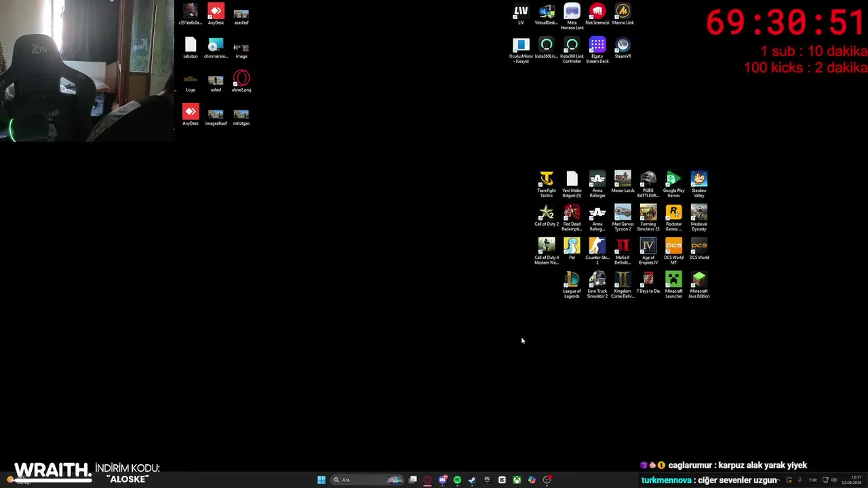868x488 pixels.
Task: Launch Riot İstemcisi from the desktop
Action: click(x=597, y=14)
